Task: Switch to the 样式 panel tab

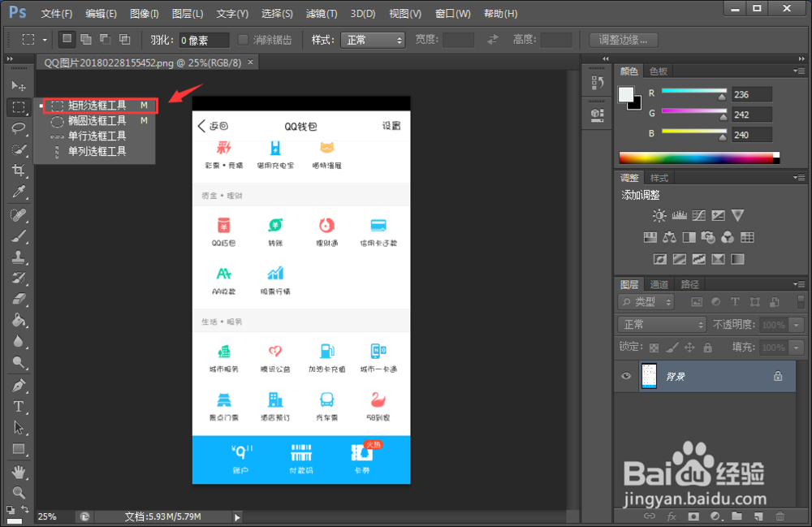Action: (659, 178)
